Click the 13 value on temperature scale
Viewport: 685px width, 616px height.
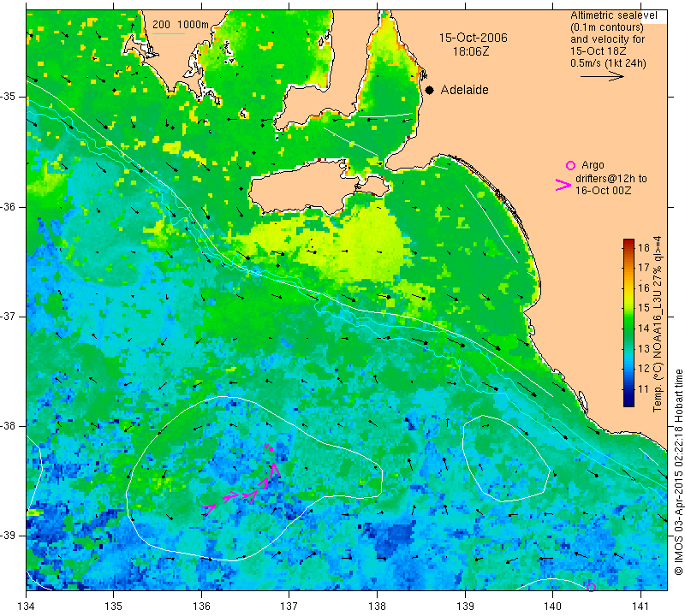tap(644, 349)
